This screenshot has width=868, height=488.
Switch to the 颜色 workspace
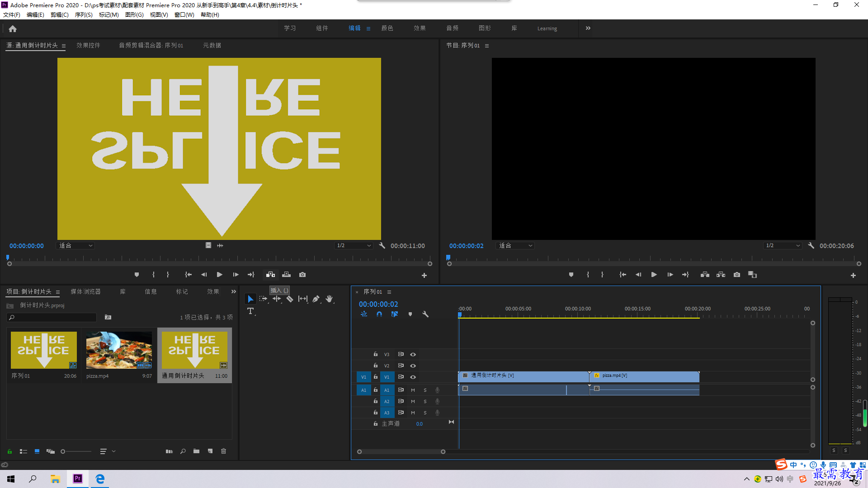[387, 28]
